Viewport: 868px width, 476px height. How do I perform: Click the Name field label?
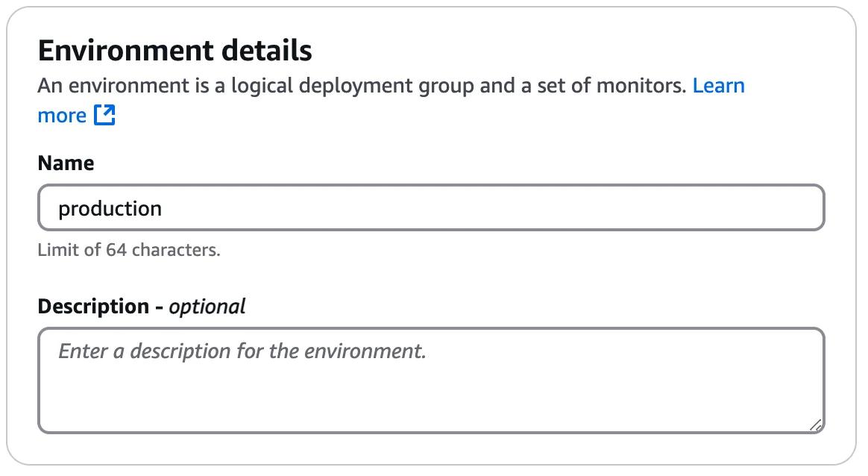point(66,163)
